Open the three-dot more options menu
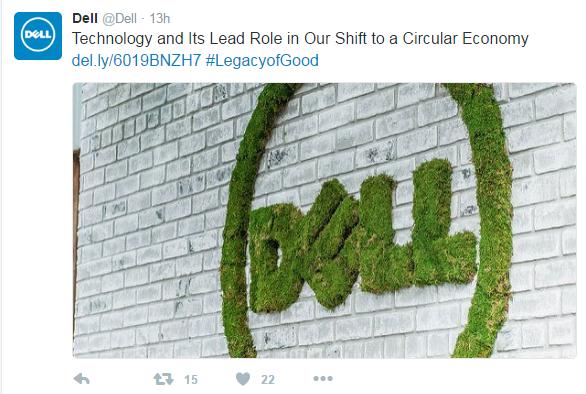Image resolution: width=586 pixels, height=394 pixels. 323,379
